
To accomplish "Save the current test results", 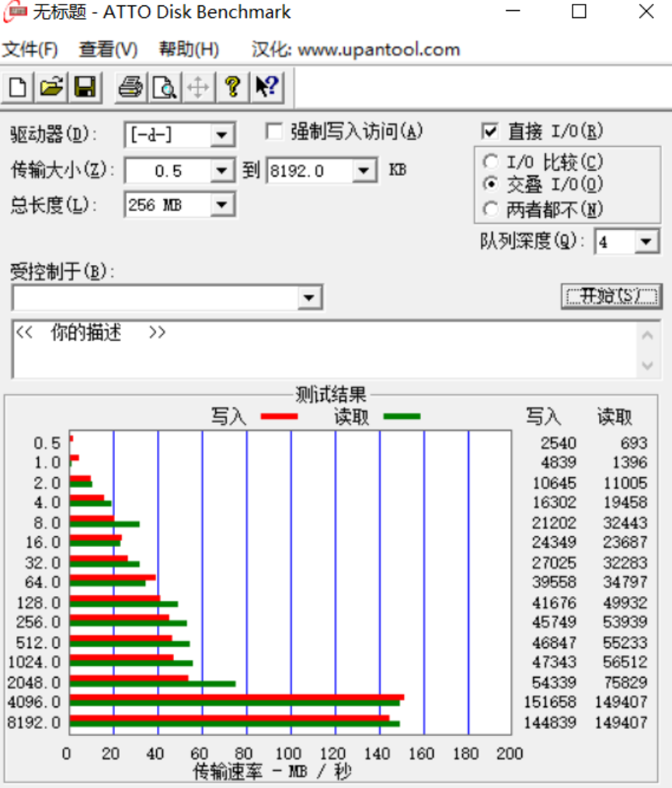I will click(x=85, y=87).
